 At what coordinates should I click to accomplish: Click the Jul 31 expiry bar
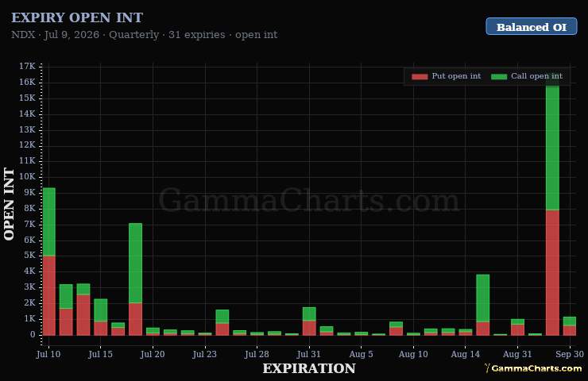coord(309,321)
